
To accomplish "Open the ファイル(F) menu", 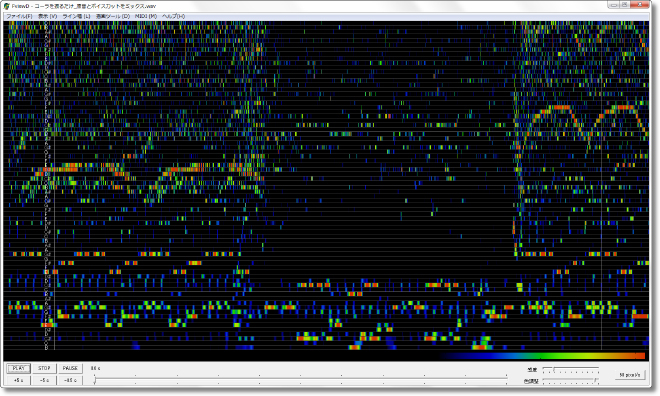I will (x=19, y=16).
